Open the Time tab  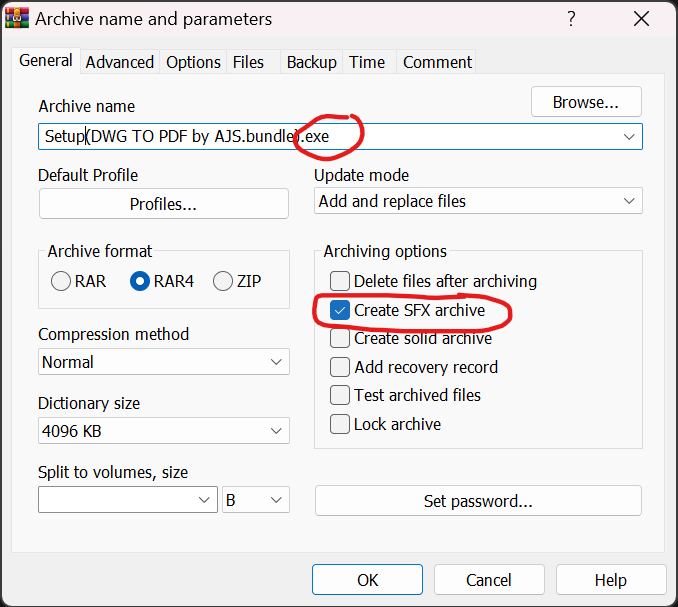click(367, 62)
